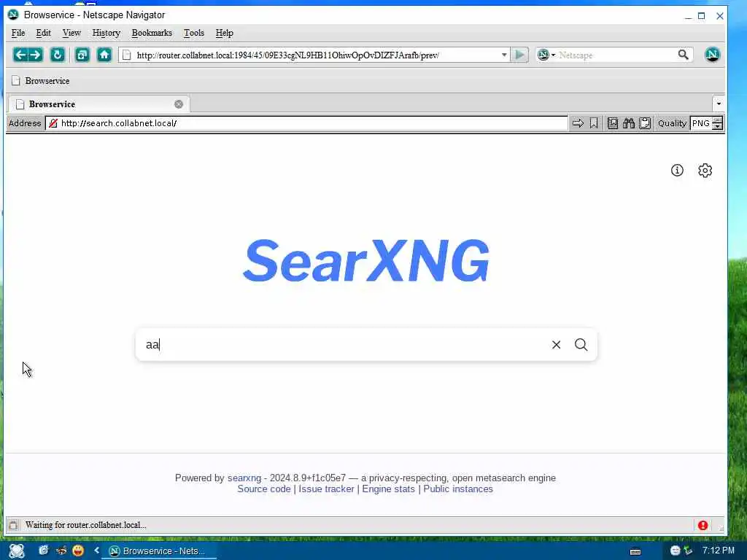
Task: Open the Source code link
Action: click(x=264, y=489)
